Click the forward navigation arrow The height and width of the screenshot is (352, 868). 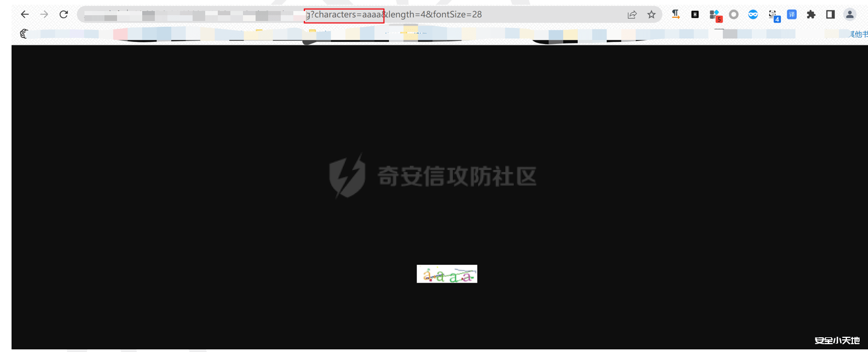pyautogui.click(x=44, y=15)
